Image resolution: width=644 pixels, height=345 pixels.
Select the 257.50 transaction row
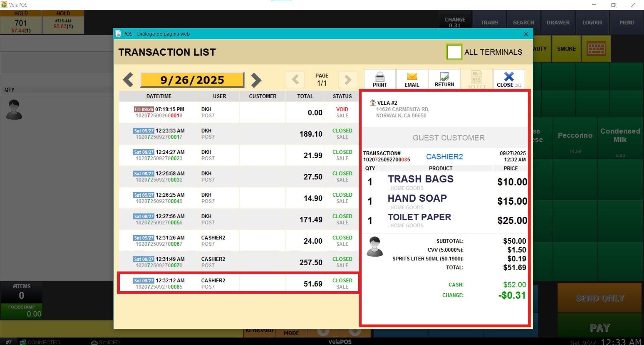(238, 262)
